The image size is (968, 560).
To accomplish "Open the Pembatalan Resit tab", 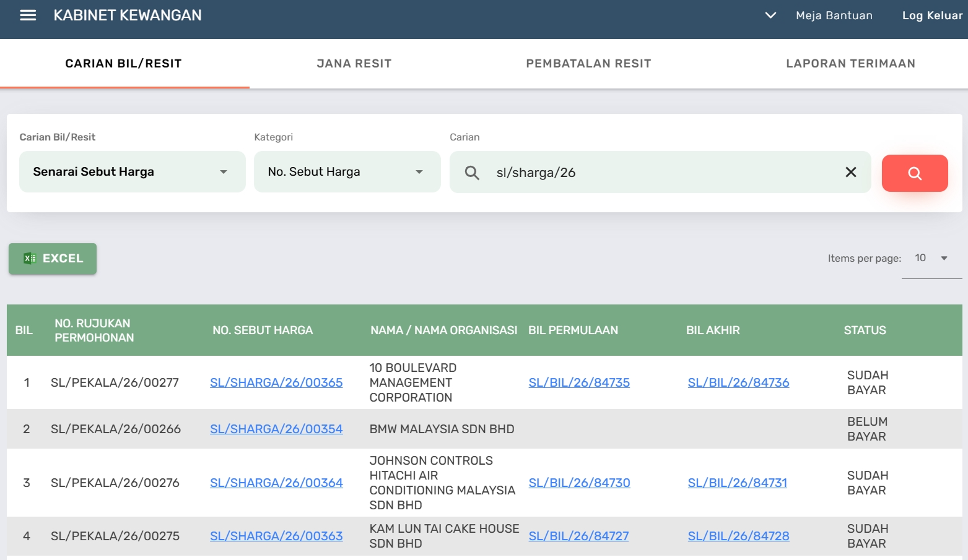I will [589, 64].
